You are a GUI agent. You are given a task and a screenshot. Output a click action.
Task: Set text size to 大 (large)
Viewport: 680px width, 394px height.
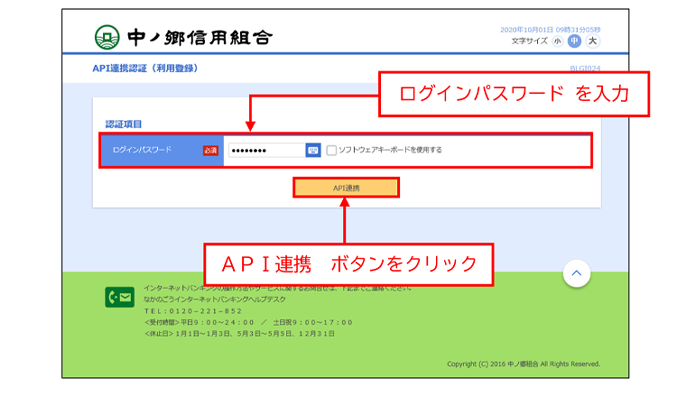(x=592, y=41)
